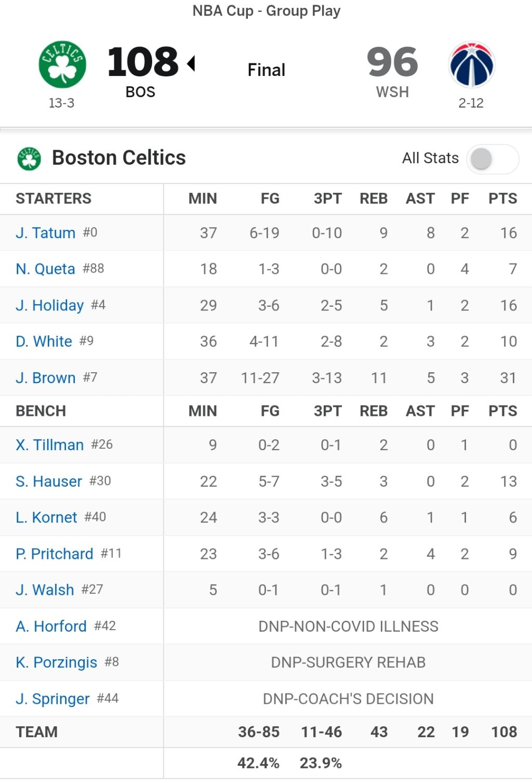This screenshot has height=783, width=532.
Task: Click the winner arrow next to 108
Action: coord(191,63)
